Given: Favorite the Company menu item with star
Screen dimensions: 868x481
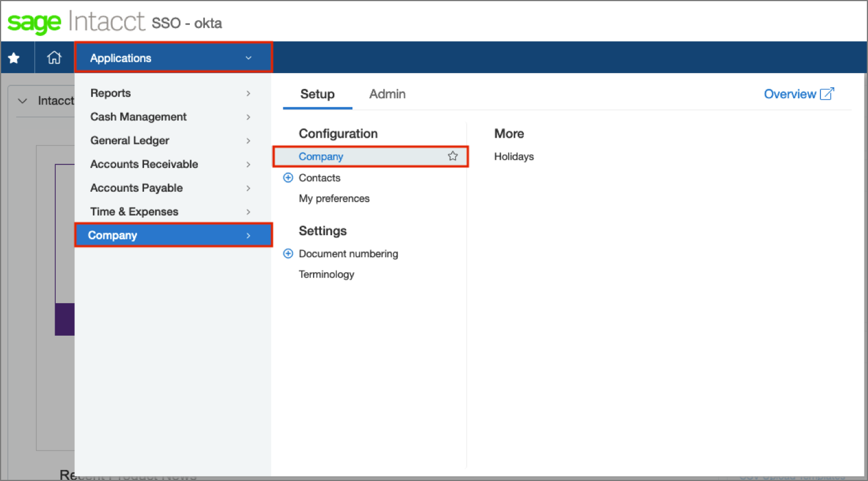Looking at the screenshot, I should coord(452,156).
